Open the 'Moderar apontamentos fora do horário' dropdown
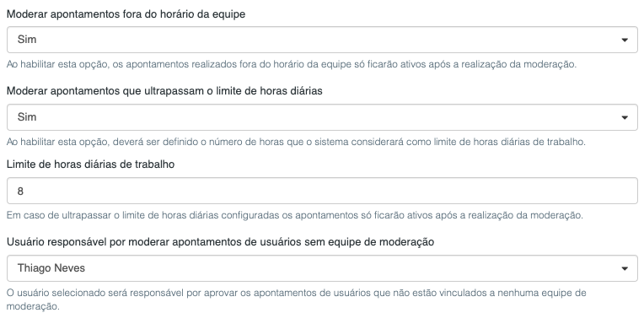 pos(322,40)
